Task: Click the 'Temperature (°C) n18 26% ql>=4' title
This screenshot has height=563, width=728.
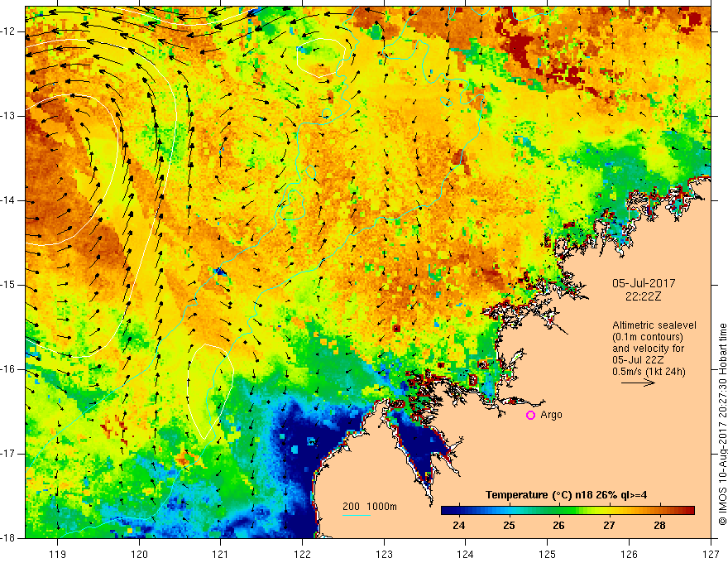Action: tap(567, 495)
